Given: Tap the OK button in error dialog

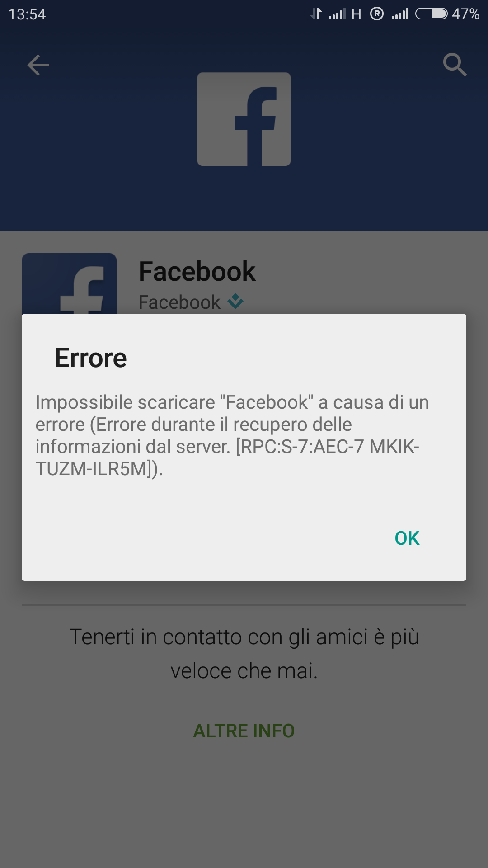Looking at the screenshot, I should 407,538.
